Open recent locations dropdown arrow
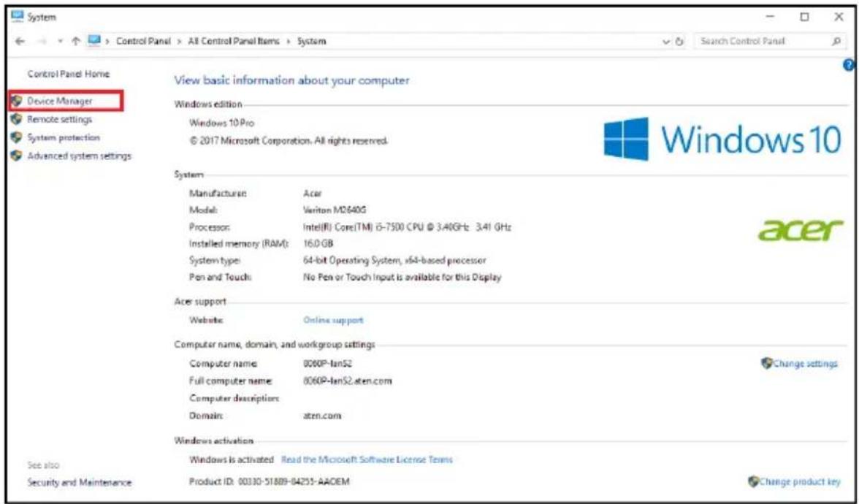 click(58, 42)
